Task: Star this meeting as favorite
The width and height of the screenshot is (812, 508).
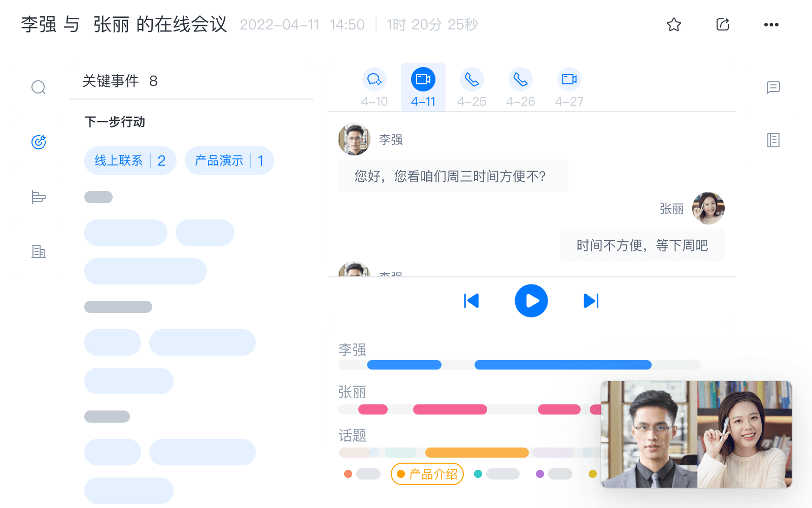Action: (x=673, y=24)
